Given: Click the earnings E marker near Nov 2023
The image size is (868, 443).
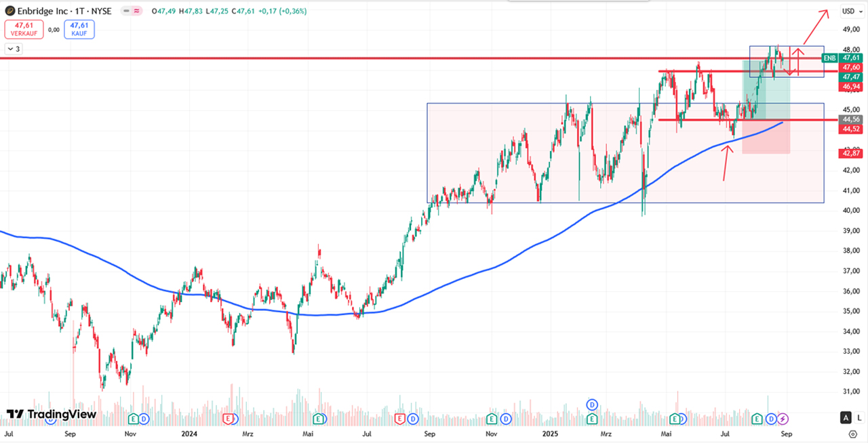Looking at the screenshot, I should point(134,419).
